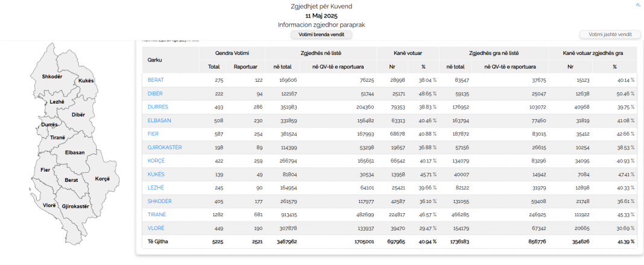
Task: Click the Zgjedhës gra në listë header
Action: coord(494,54)
